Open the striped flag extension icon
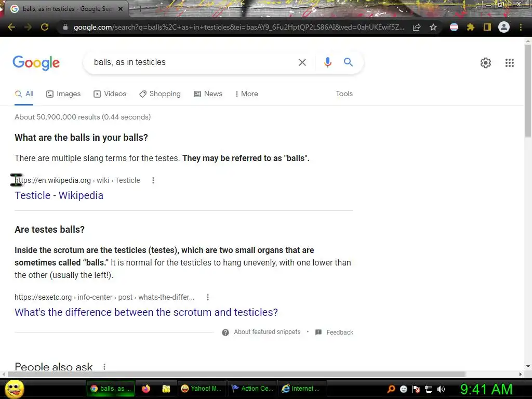This screenshot has width=532, height=399. (x=454, y=27)
